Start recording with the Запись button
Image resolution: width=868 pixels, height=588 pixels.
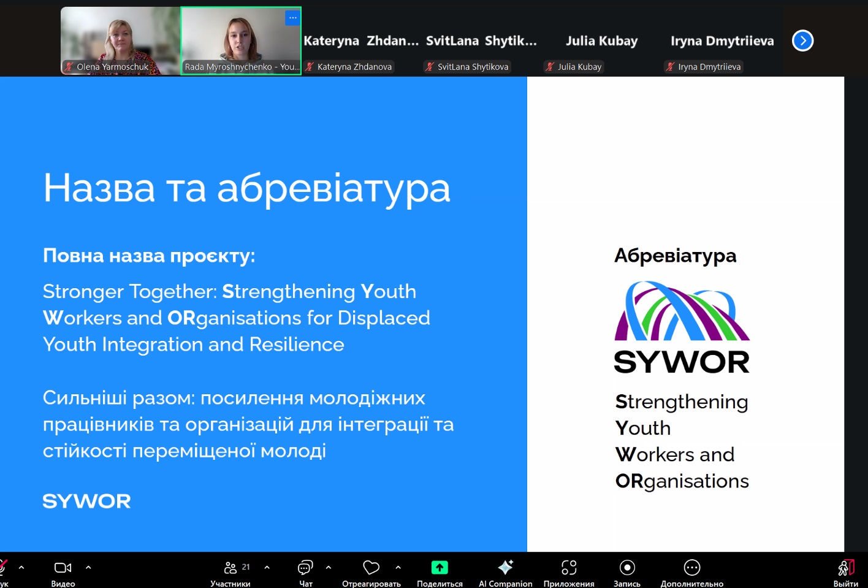(626, 568)
